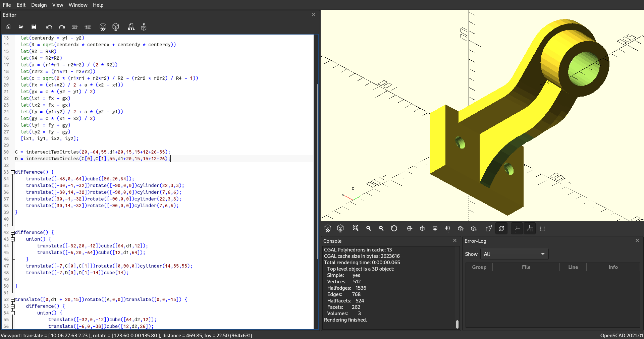This screenshot has width=644, height=339.
Task: Toggle the scale markers display
Action: pos(530,228)
